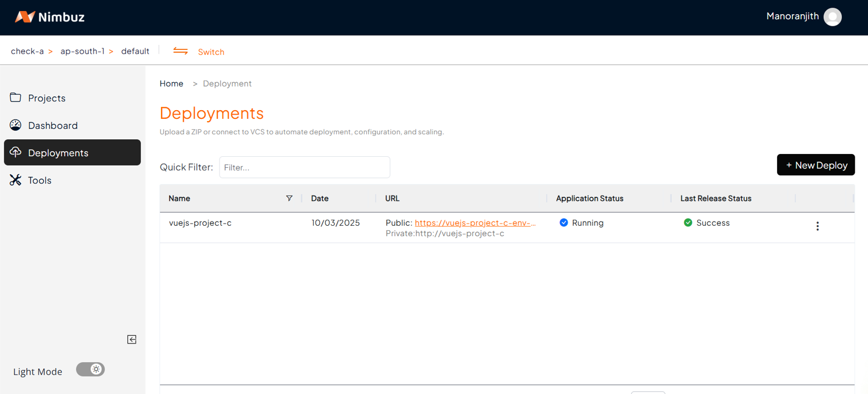Open the user profile avatar

coord(832,17)
